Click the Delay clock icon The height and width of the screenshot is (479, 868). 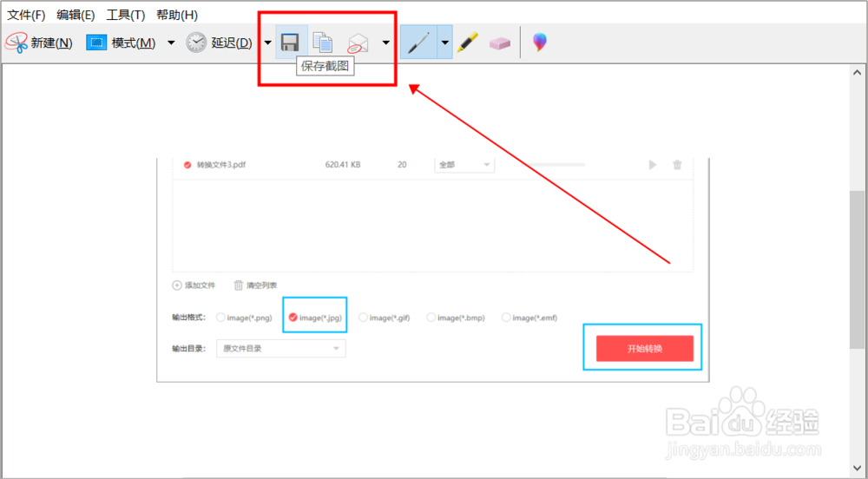click(x=196, y=43)
